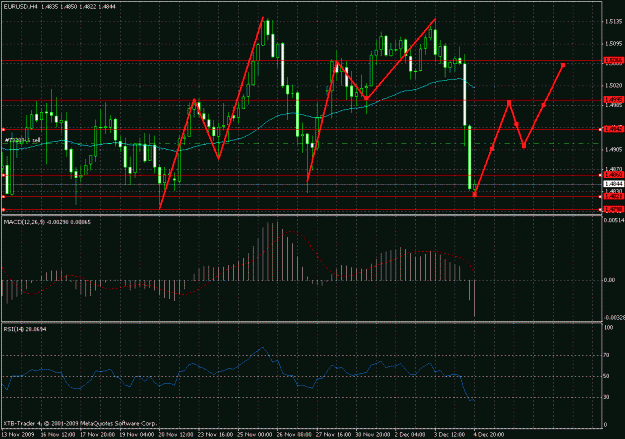
Task: Click MACD scale value 0.00514
Action: point(614,220)
